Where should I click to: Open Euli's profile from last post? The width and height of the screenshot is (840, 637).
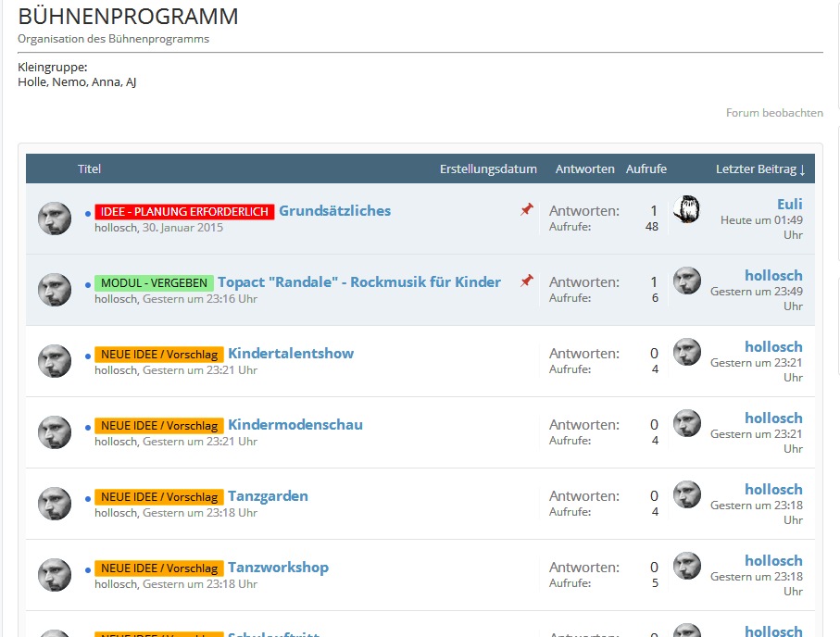pos(790,204)
